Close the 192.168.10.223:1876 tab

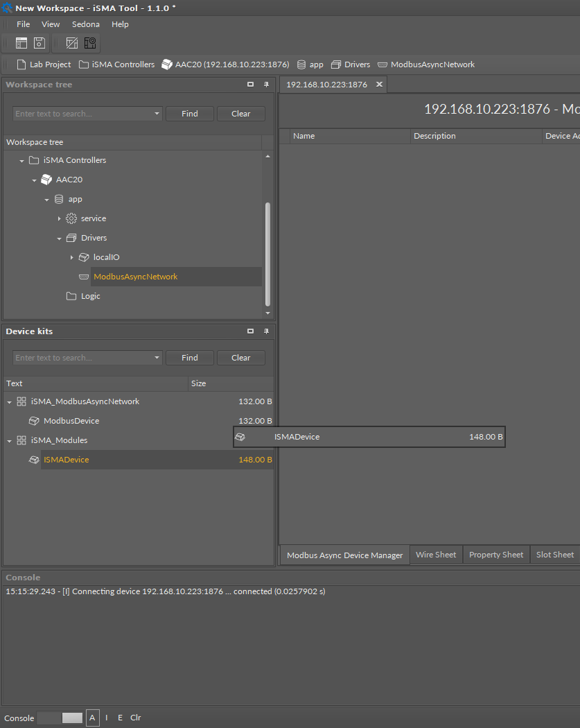point(379,85)
